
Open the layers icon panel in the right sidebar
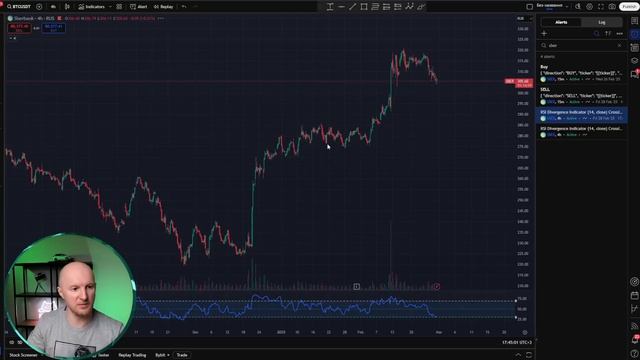[x=634, y=60]
